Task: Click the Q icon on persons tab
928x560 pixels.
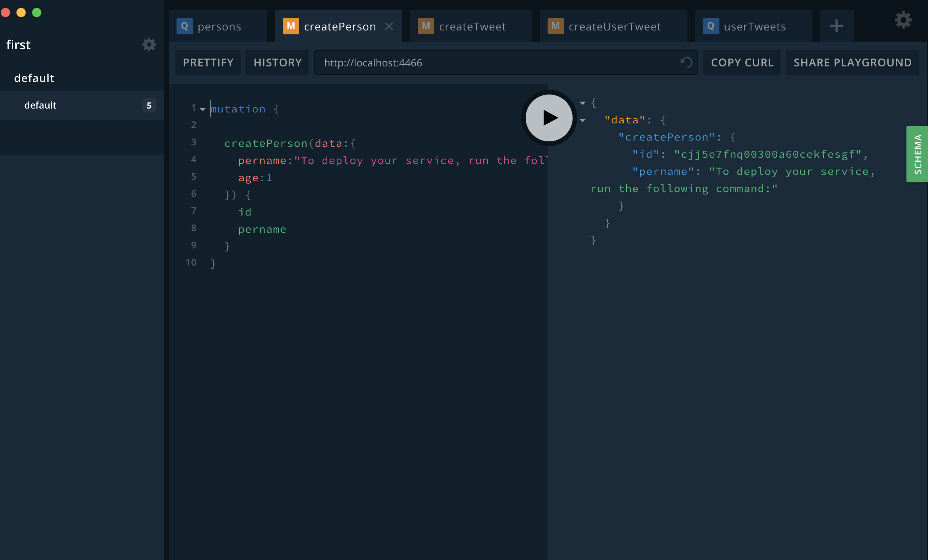Action: click(x=184, y=26)
